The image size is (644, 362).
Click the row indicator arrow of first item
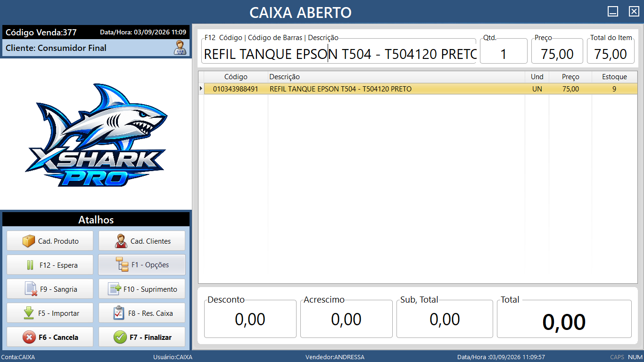click(x=201, y=89)
